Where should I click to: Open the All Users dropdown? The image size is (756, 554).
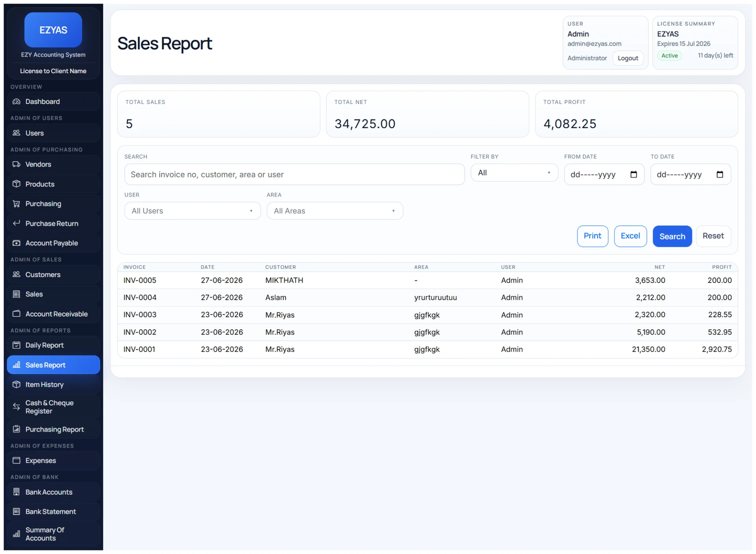[x=193, y=211]
